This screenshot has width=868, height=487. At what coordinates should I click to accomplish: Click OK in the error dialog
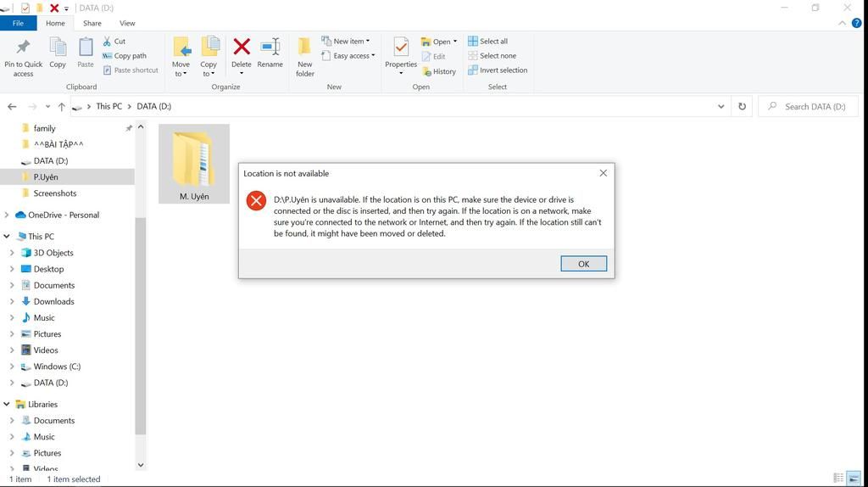[x=583, y=264]
